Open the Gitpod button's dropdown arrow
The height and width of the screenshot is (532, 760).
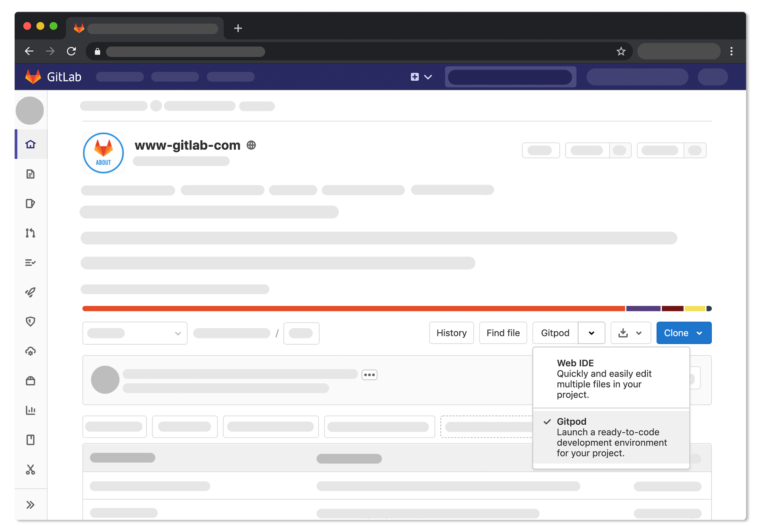(591, 333)
